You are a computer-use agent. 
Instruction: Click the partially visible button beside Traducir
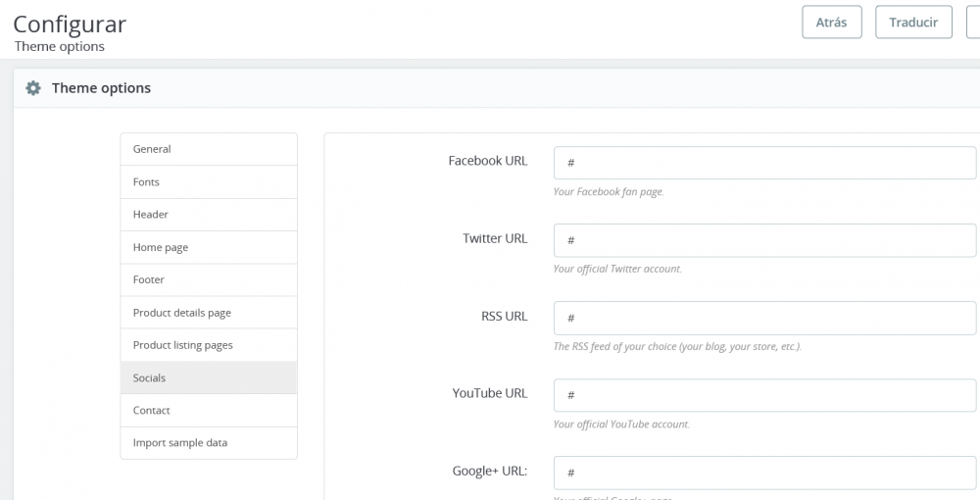click(972, 23)
